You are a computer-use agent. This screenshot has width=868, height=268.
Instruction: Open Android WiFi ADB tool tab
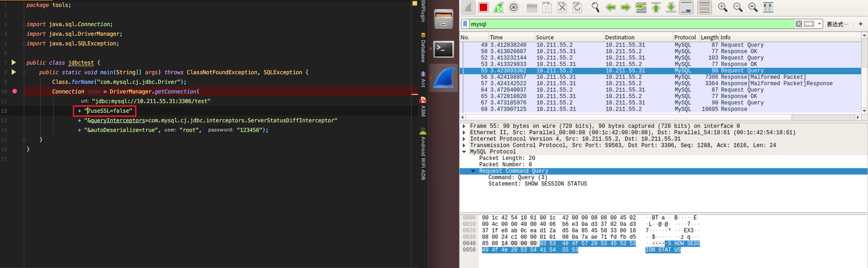423,154
